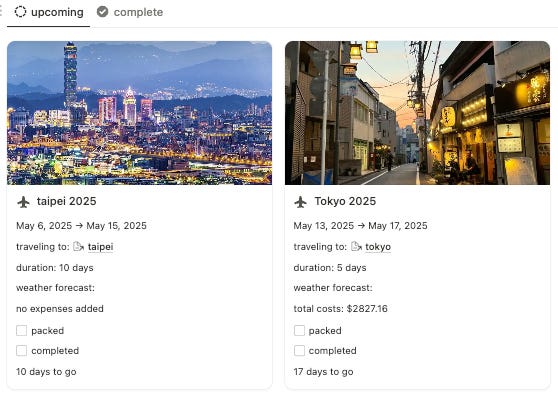Click 'traveling to:' label on taipei card
The height and width of the screenshot is (409, 558).
coord(43,247)
